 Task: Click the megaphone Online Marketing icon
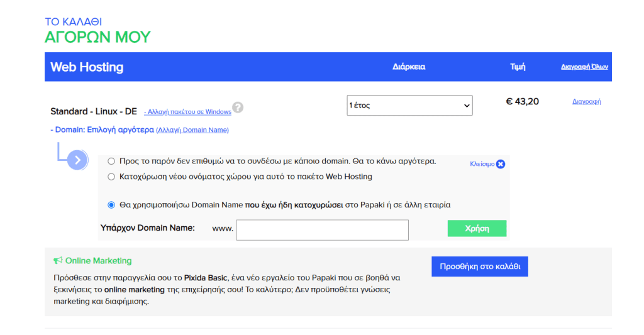[x=58, y=261]
